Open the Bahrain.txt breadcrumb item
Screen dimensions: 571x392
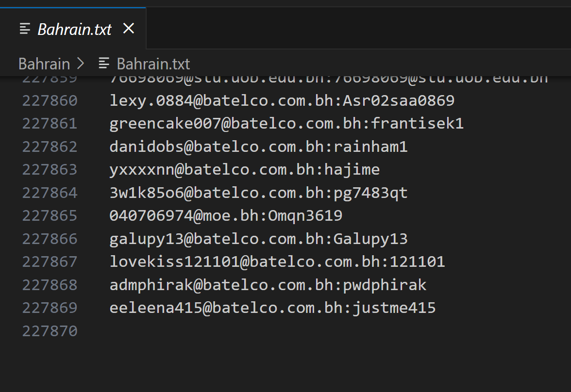pos(153,64)
